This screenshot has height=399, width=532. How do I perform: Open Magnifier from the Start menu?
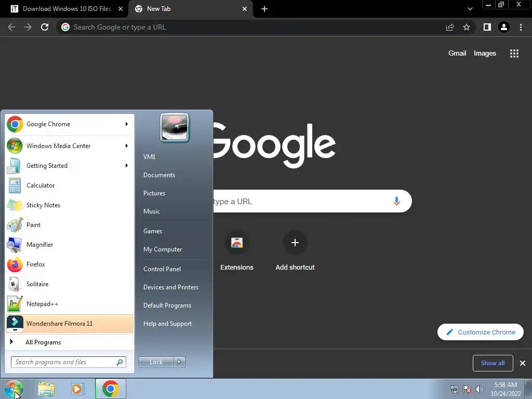(70, 244)
